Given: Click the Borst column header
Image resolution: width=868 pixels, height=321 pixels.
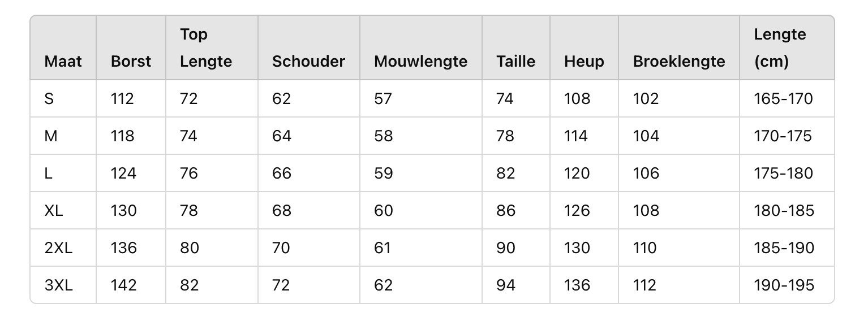Looking at the screenshot, I should click(131, 61).
